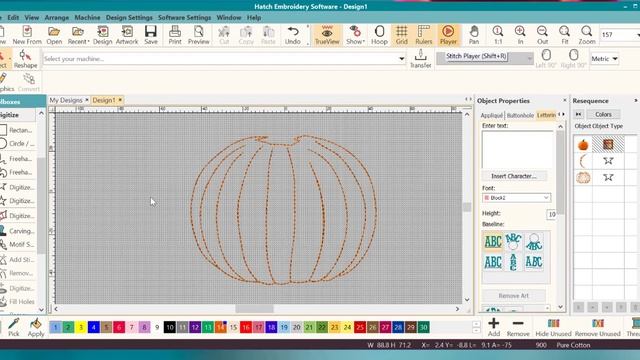This screenshot has height=360, width=640.
Task: Click the Enter text field
Action: coord(517,149)
